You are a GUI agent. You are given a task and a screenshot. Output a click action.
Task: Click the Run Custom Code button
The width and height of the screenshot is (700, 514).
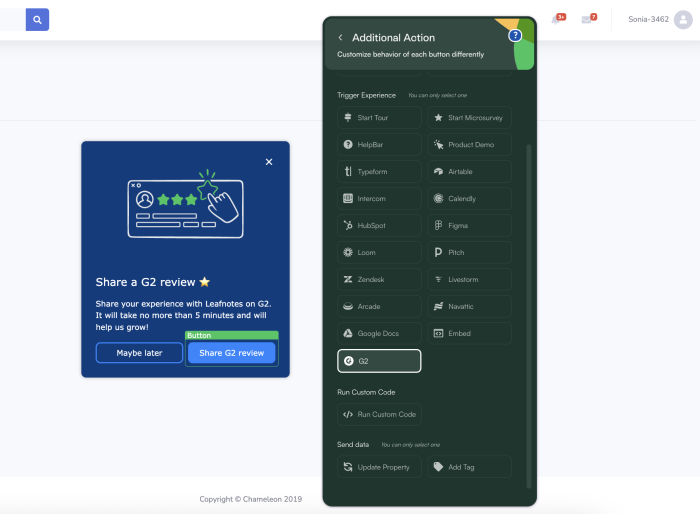[379, 414]
